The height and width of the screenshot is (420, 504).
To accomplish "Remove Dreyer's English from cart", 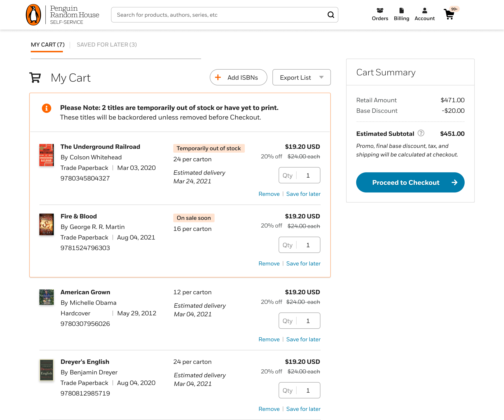I will pyautogui.click(x=269, y=409).
